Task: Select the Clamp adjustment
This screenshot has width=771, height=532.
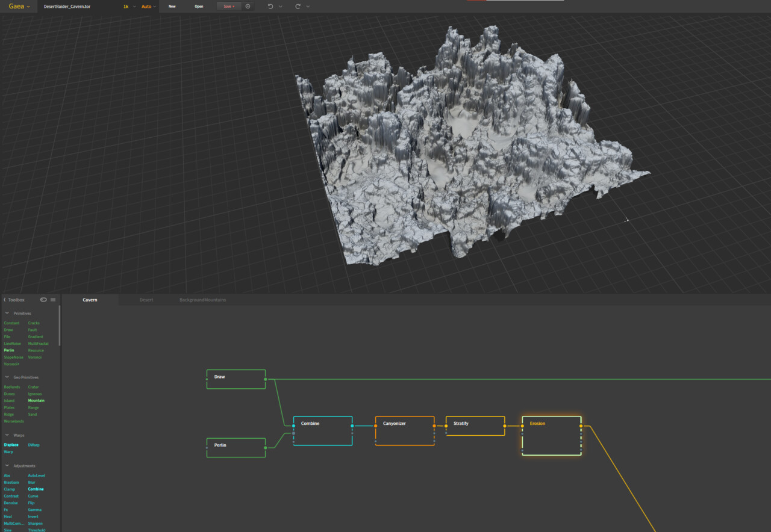Action: click(10, 489)
